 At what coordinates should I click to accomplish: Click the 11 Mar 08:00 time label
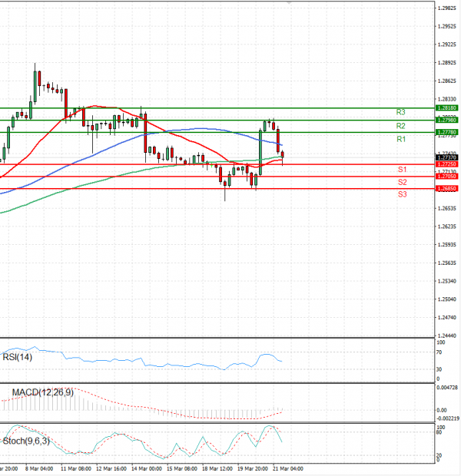tap(76, 469)
